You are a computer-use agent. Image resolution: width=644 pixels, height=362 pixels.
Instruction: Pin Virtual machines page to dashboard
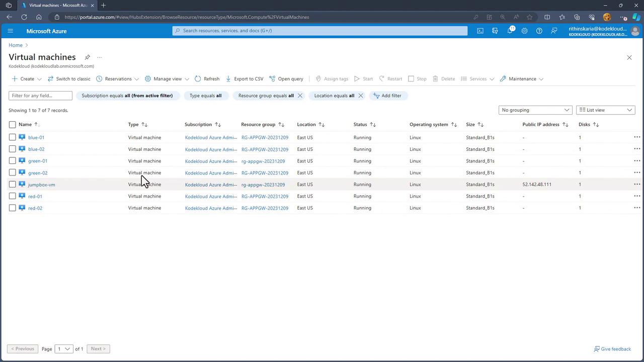[x=87, y=57]
